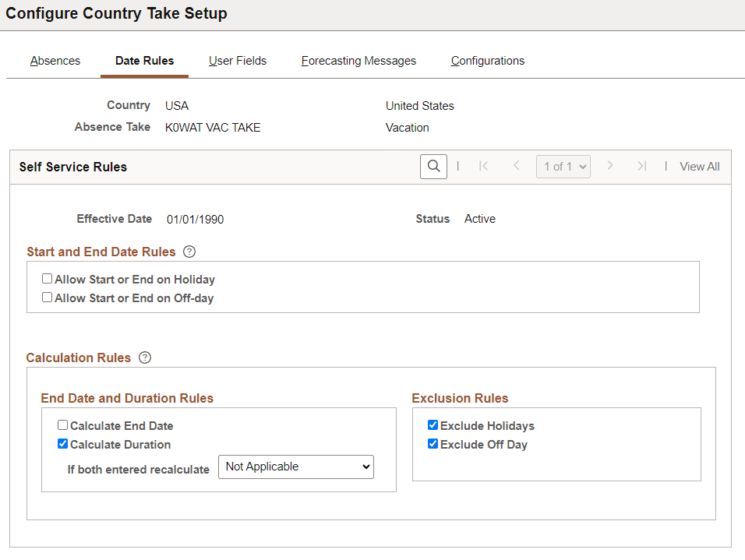Disable the Exclude Holidays rule
The width and height of the screenshot is (745, 560).
pos(433,424)
